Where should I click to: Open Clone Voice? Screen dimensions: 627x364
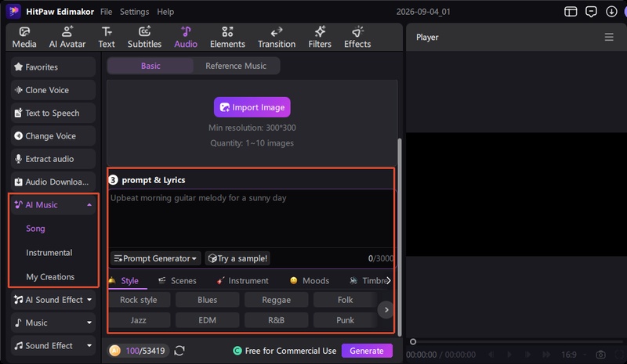click(53, 90)
